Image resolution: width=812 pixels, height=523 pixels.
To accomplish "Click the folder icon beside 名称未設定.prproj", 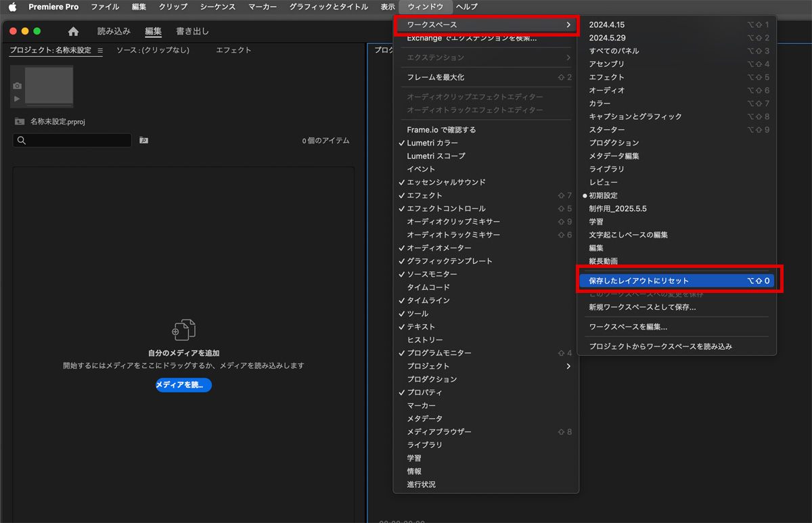I will pos(20,122).
